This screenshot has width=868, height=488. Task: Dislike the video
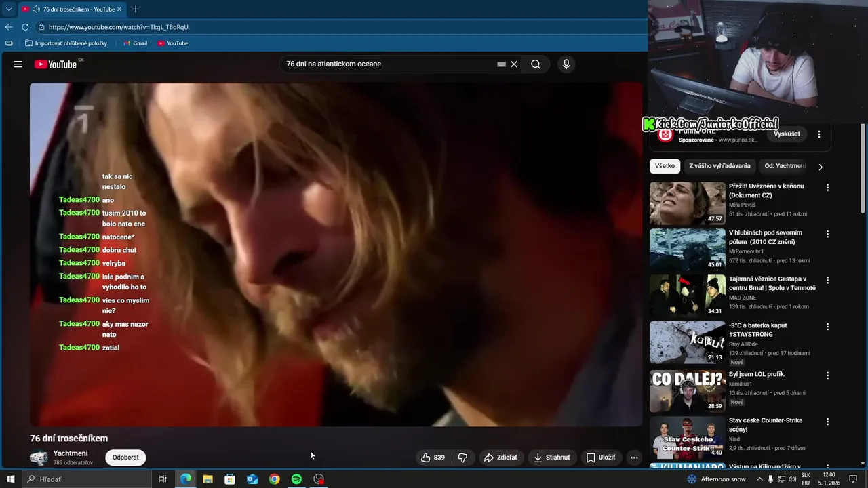pos(462,457)
